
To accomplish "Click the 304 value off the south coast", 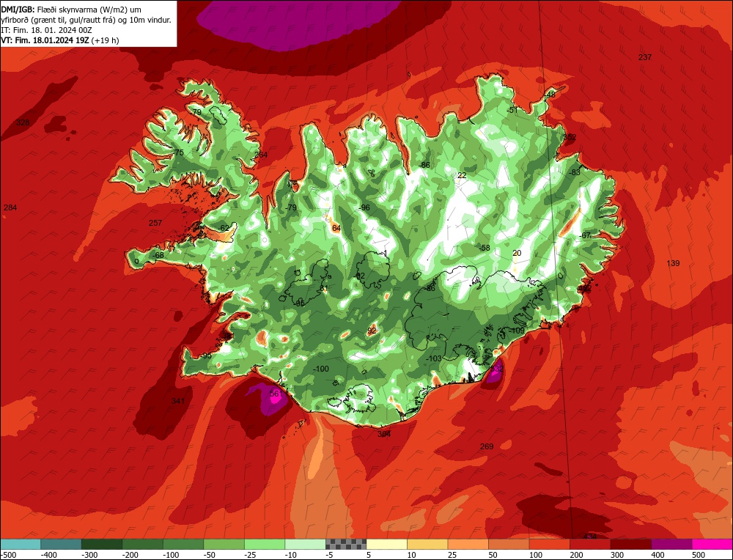I will coord(384,434).
